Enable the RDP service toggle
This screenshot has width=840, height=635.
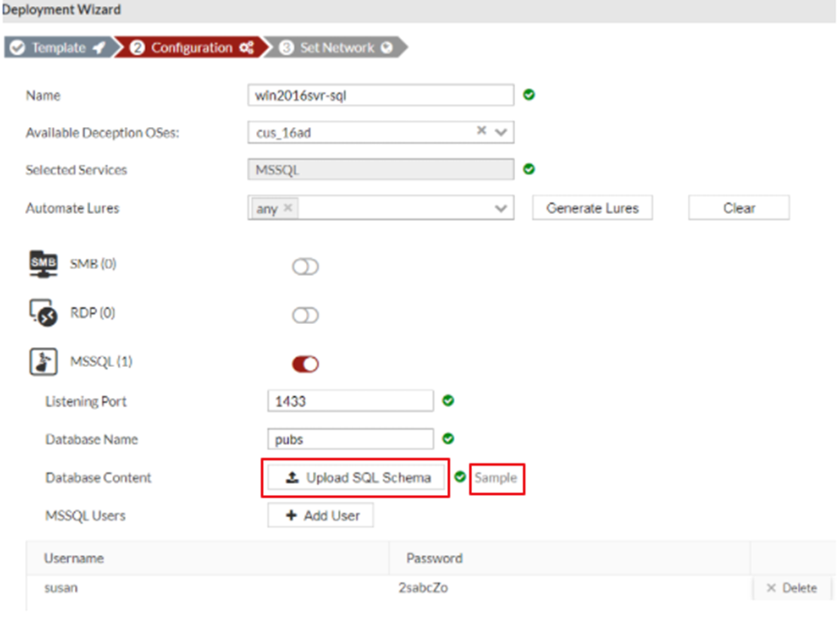(305, 315)
